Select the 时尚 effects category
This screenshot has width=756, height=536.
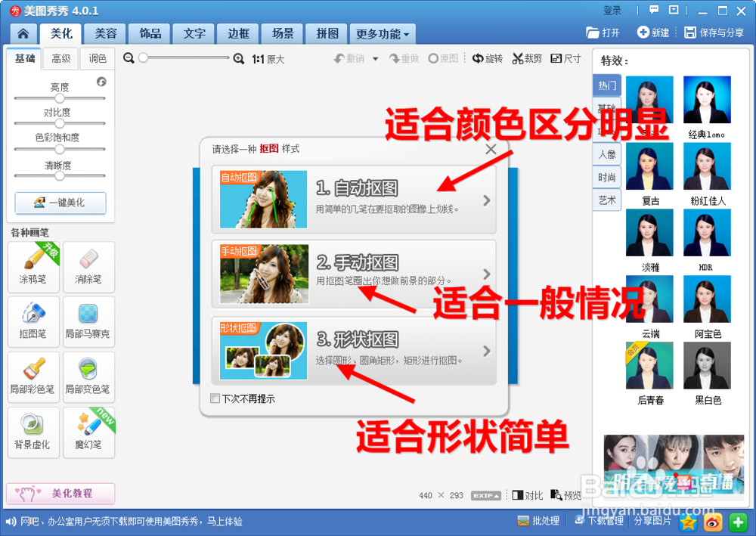pos(607,178)
